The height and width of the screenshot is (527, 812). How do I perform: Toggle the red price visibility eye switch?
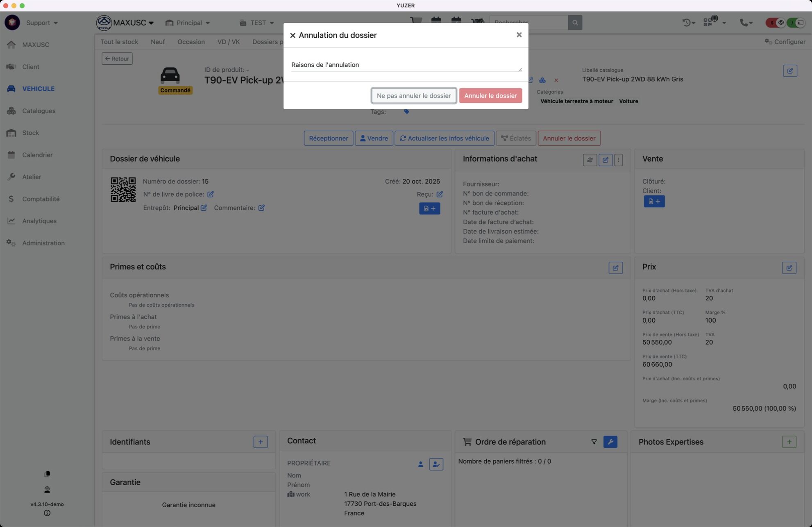[776, 23]
